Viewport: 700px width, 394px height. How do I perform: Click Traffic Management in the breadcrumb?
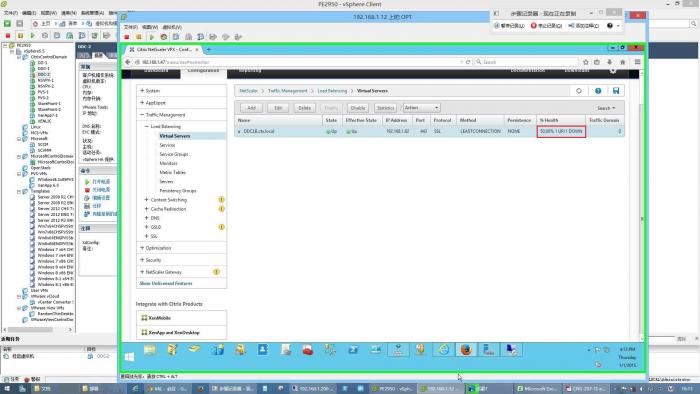288,91
